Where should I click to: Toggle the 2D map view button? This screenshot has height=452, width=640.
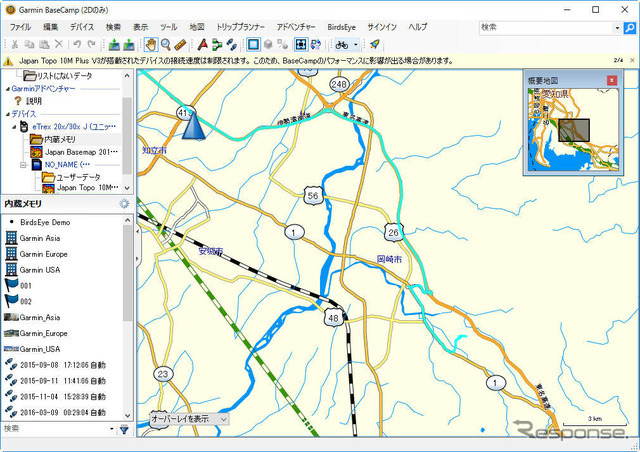click(x=253, y=44)
